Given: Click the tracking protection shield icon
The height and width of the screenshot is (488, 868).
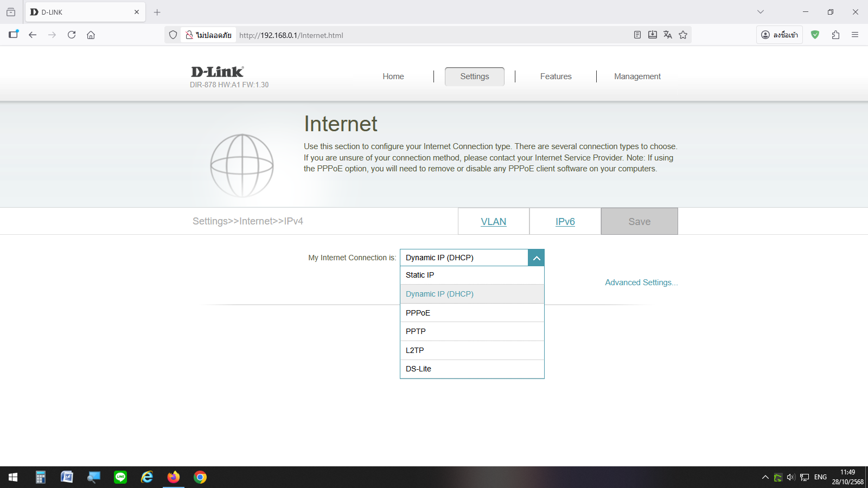Looking at the screenshot, I should (x=173, y=35).
